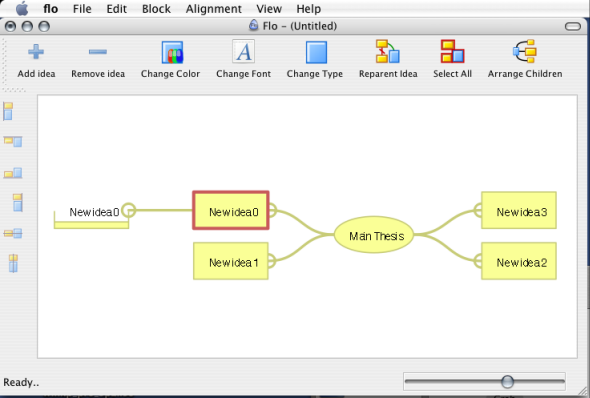Select the Newidea2 box
590x398 pixels.
pyautogui.click(x=519, y=261)
